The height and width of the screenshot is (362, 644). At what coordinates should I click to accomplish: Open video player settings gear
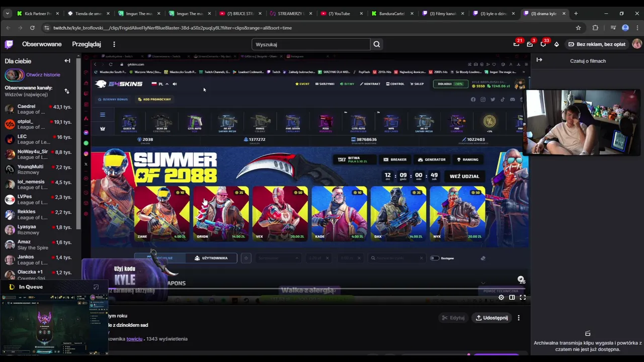tap(501, 298)
